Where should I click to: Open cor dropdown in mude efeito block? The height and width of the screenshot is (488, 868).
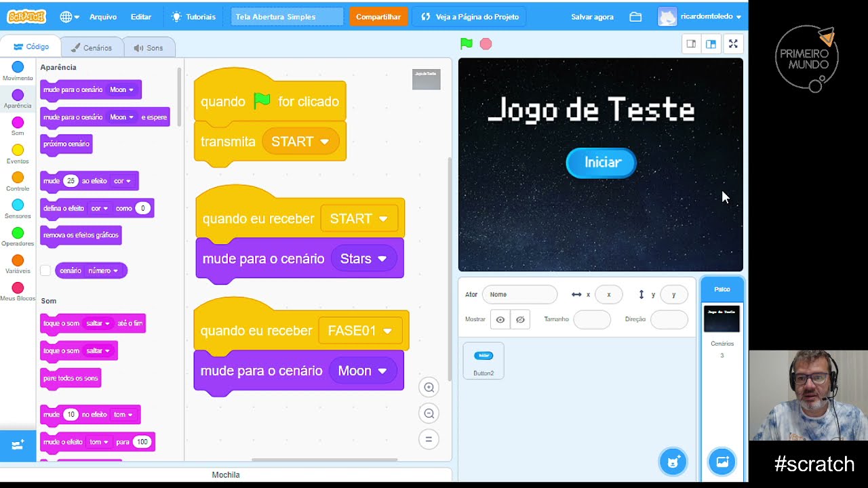point(122,181)
